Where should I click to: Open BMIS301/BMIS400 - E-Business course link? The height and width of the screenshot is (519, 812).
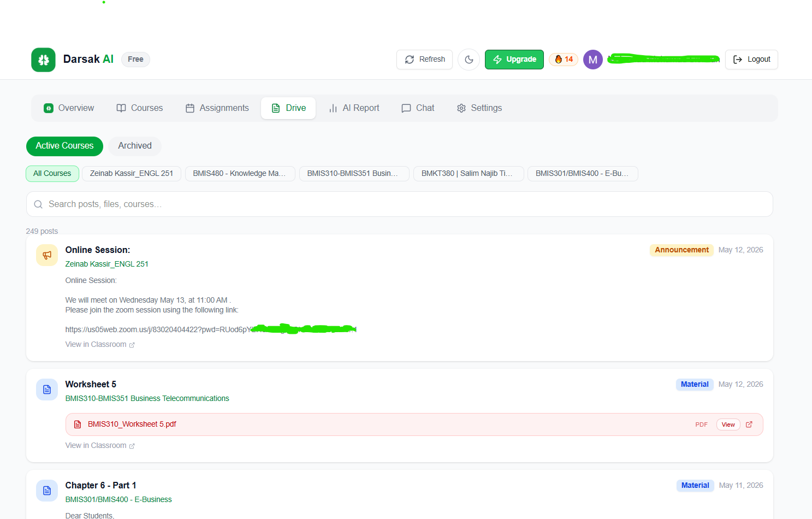118,499
